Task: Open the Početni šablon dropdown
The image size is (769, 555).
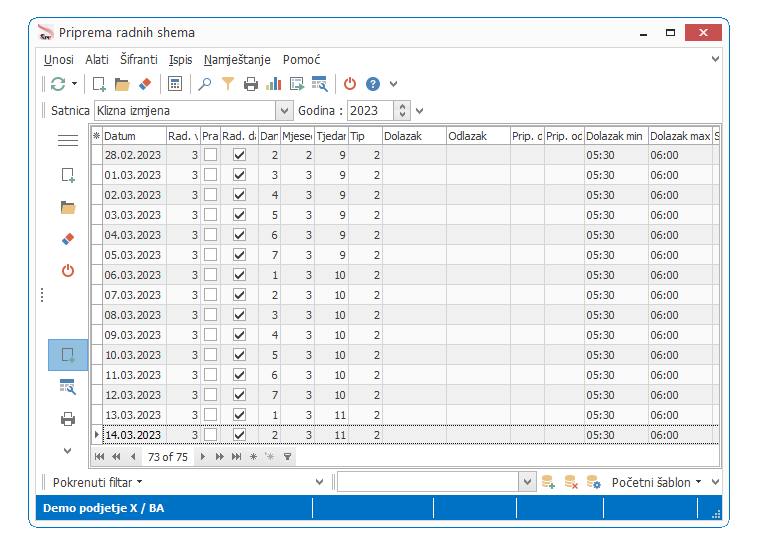Action: tap(656, 483)
